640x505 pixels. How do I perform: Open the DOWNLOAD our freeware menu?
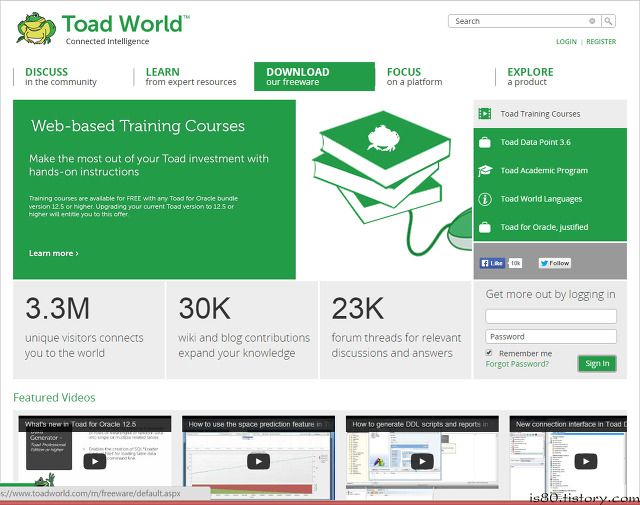point(314,76)
